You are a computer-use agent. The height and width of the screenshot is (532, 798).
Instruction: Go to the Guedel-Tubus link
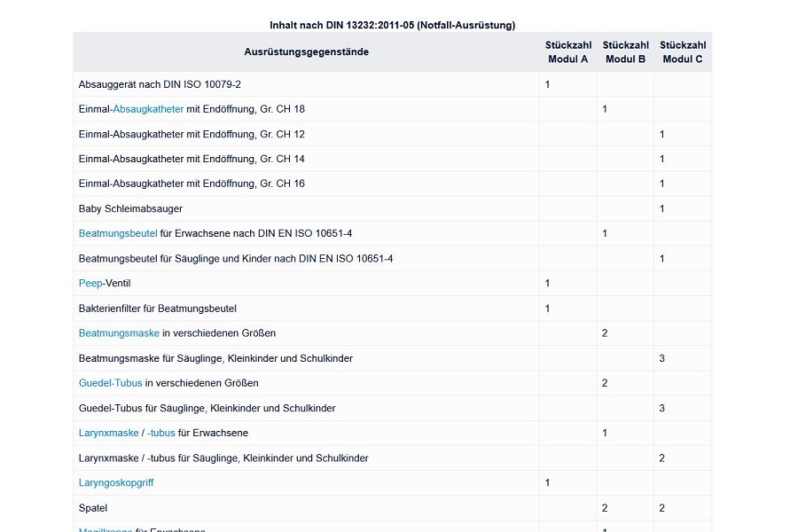(110, 383)
